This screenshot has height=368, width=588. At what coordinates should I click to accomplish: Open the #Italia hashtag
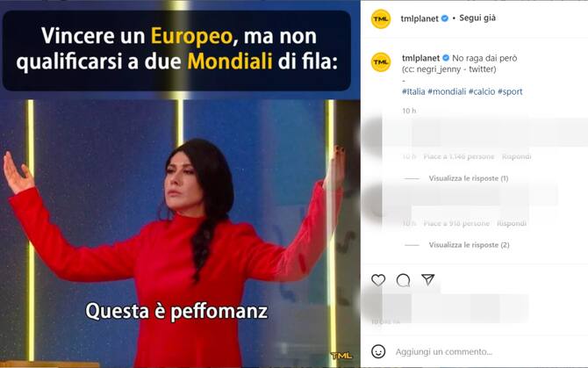[413, 91]
